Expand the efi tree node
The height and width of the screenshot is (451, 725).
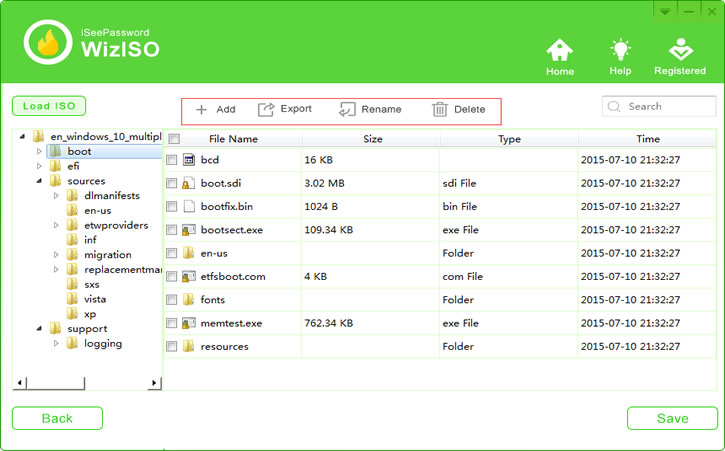39,166
